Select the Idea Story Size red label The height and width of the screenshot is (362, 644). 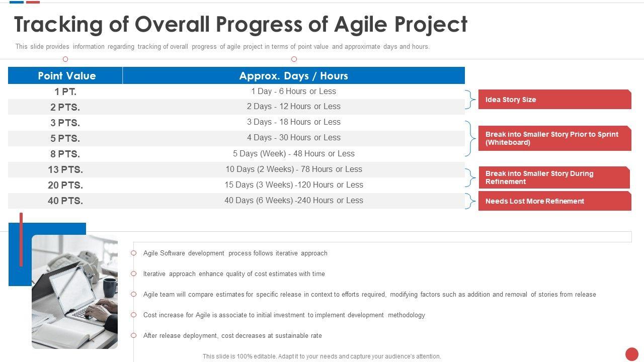[554, 100]
